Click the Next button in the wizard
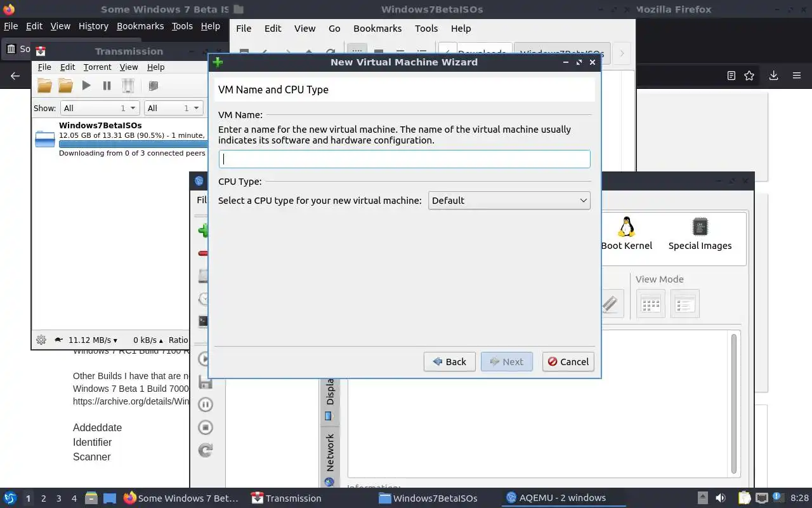This screenshot has height=508, width=812. pyautogui.click(x=506, y=361)
